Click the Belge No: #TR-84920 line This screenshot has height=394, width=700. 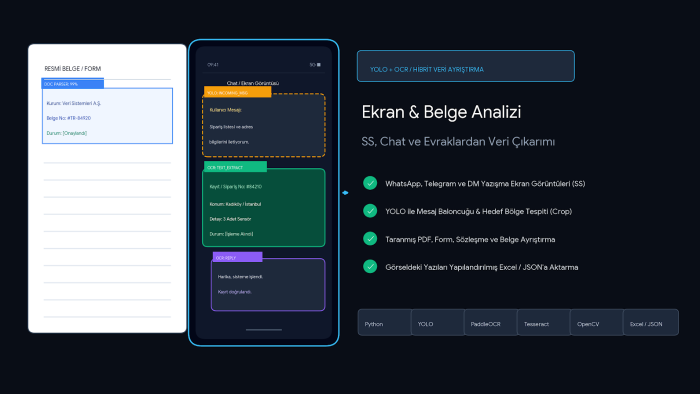tap(69, 118)
